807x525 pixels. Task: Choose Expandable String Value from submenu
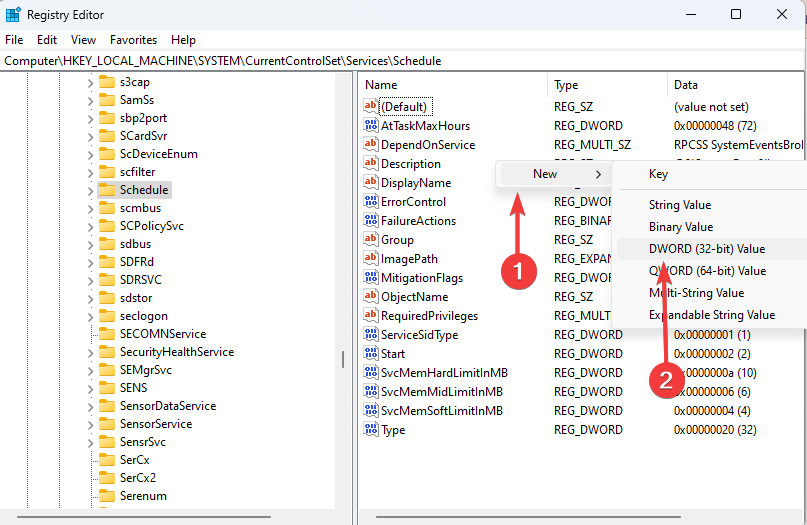tap(711, 315)
